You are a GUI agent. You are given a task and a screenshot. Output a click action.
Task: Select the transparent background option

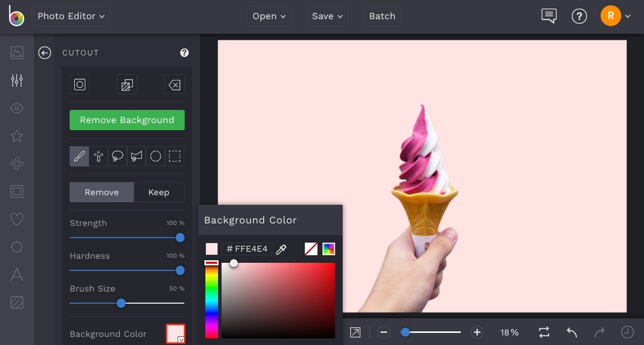tap(311, 249)
